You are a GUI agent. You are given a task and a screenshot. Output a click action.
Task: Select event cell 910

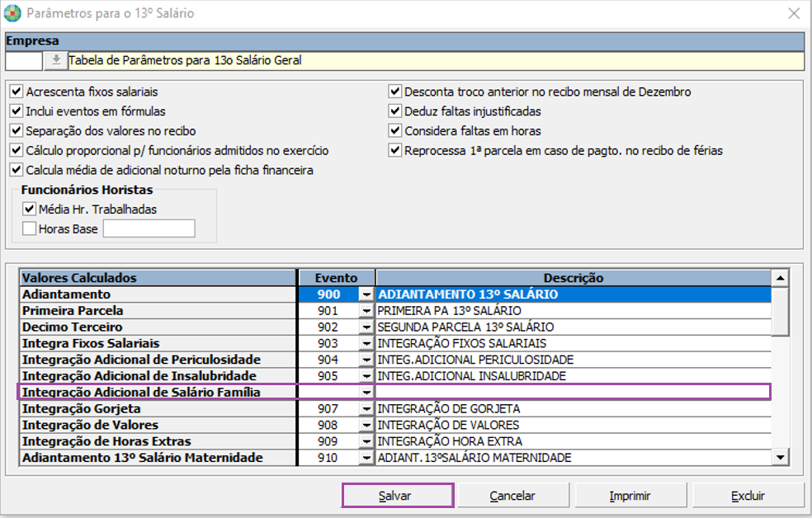(328, 458)
